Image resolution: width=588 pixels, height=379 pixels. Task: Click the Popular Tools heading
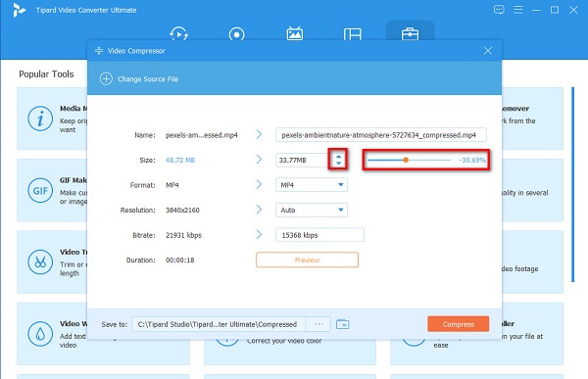[46, 73]
